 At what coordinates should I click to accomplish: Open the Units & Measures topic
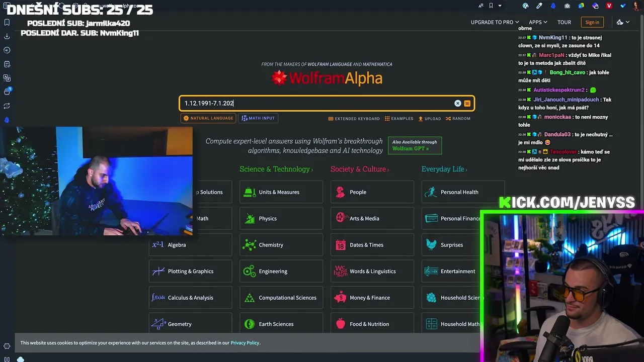[x=281, y=192]
